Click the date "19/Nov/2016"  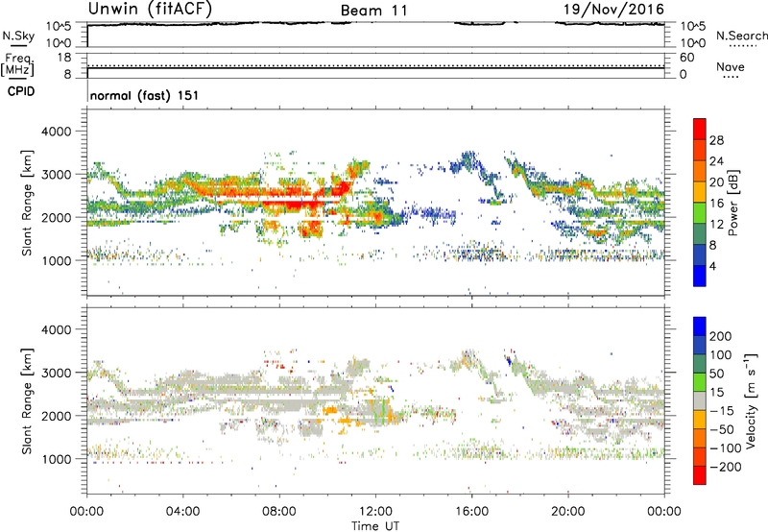613,10
